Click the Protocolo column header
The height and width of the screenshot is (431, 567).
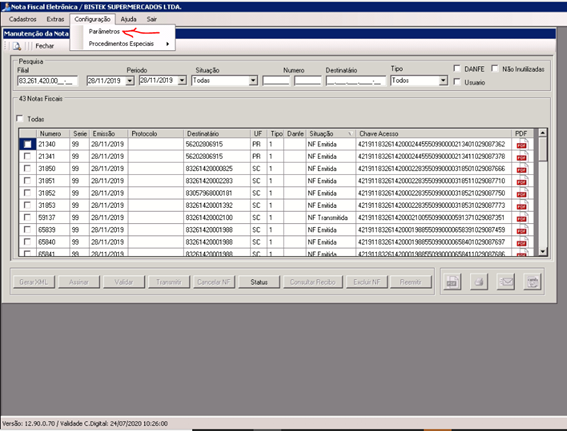pos(155,133)
